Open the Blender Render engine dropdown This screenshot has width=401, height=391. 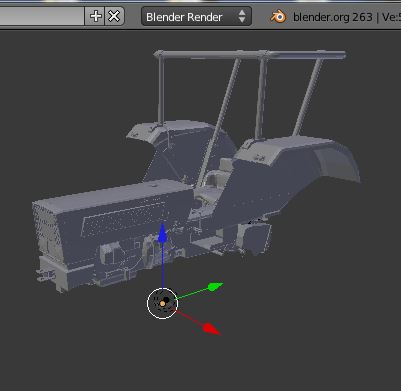coord(196,16)
